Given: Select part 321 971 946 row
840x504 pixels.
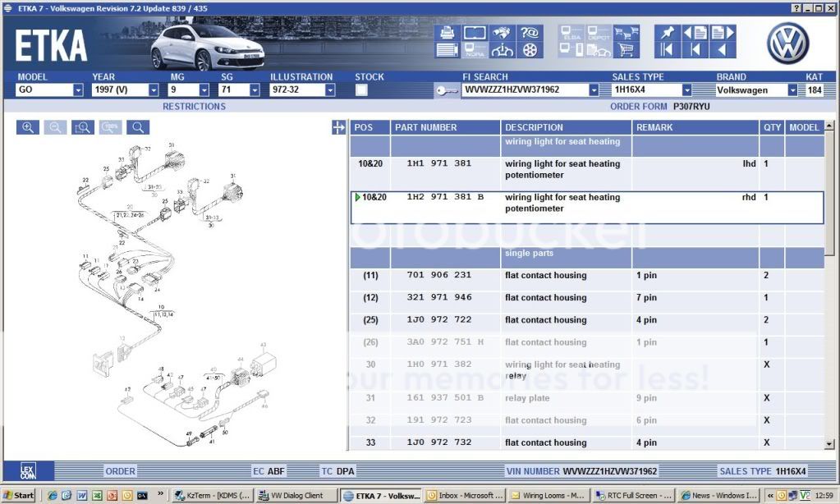Looking at the screenshot, I should pos(587,302).
